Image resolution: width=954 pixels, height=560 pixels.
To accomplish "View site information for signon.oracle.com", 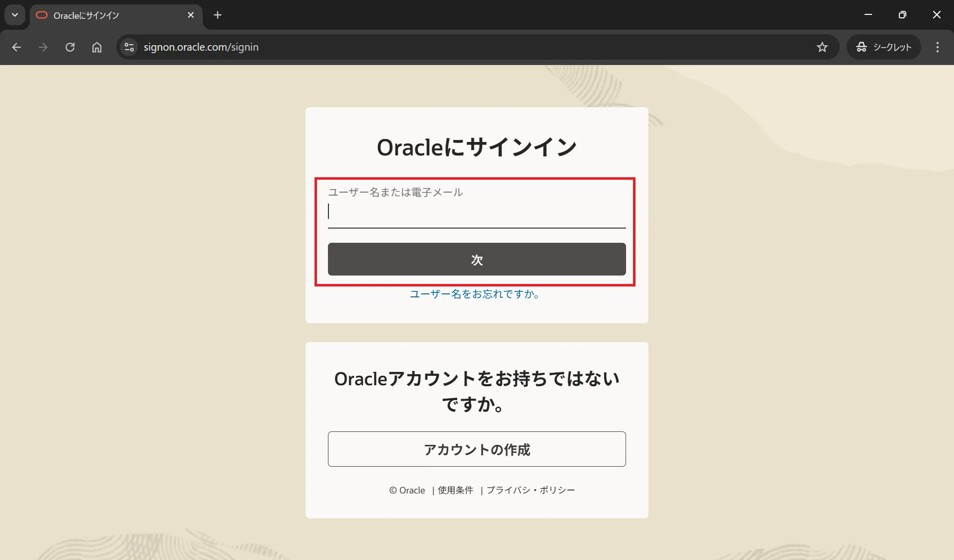I will pyautogui.click(x=129, y=47).
